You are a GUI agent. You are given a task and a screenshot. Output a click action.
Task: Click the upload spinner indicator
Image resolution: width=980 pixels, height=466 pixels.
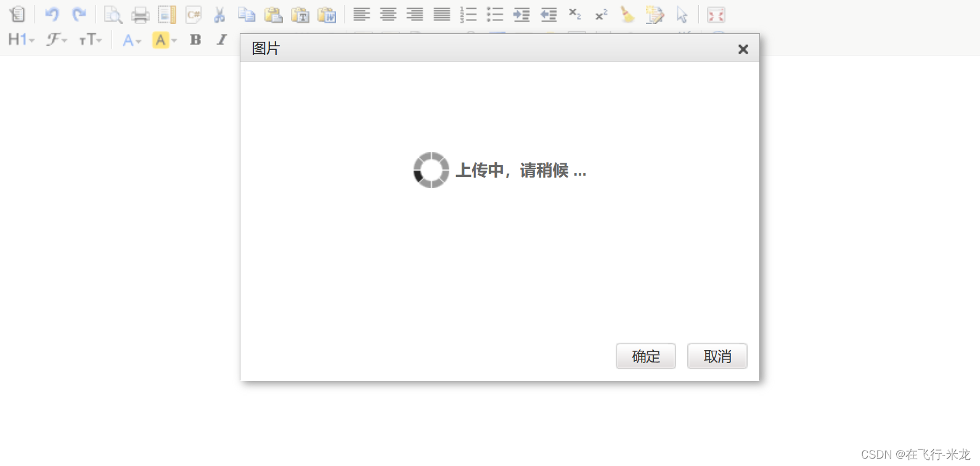coord(431,170)
